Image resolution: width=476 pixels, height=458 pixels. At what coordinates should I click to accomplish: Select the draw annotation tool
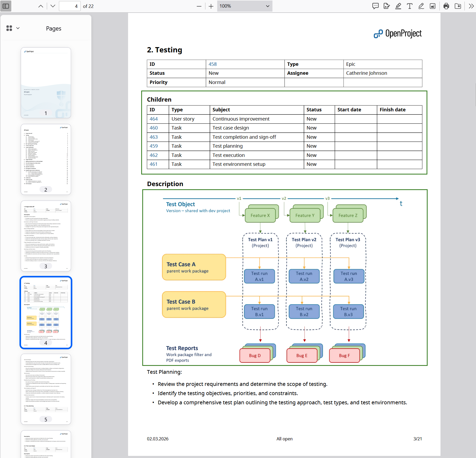[x=421, y=6]
